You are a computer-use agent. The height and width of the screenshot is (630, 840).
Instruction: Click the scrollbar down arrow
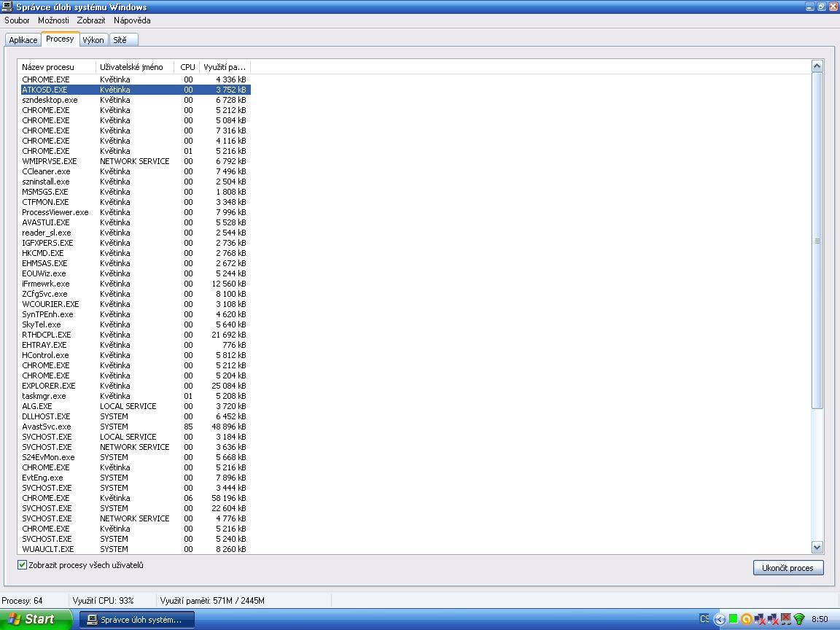point(817,547)
